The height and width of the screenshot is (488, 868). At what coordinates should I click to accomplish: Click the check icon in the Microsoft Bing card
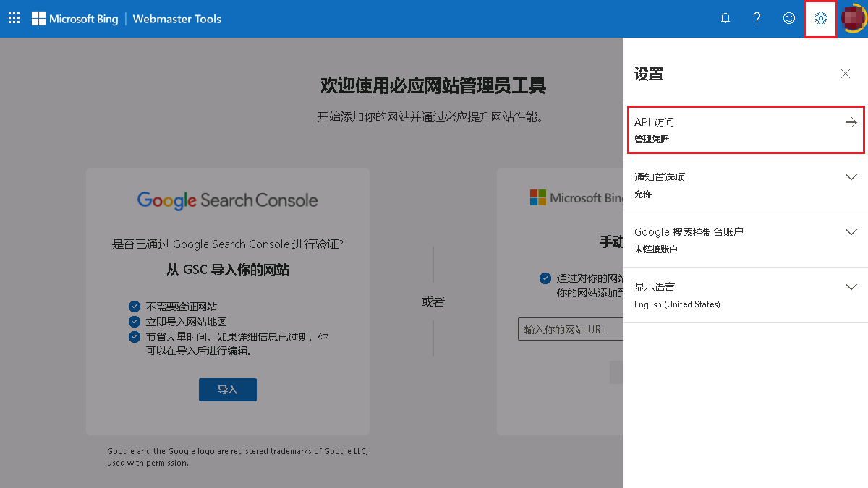click(x=545, y=278)
